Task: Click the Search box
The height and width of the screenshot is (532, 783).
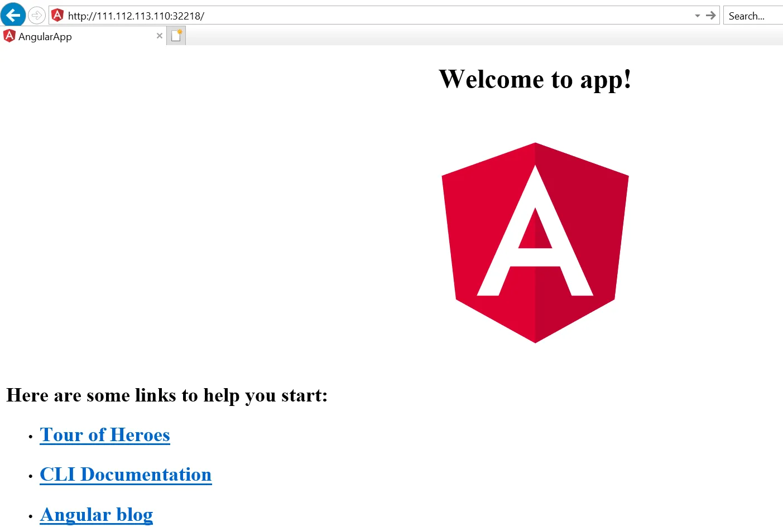Action: (753, 16)
